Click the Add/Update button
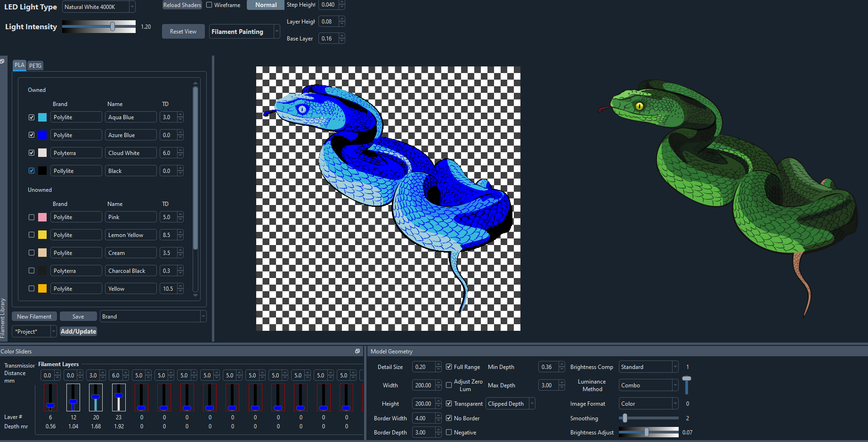The width and height of the screenshot is (868, 442). [x=78, y=331]
